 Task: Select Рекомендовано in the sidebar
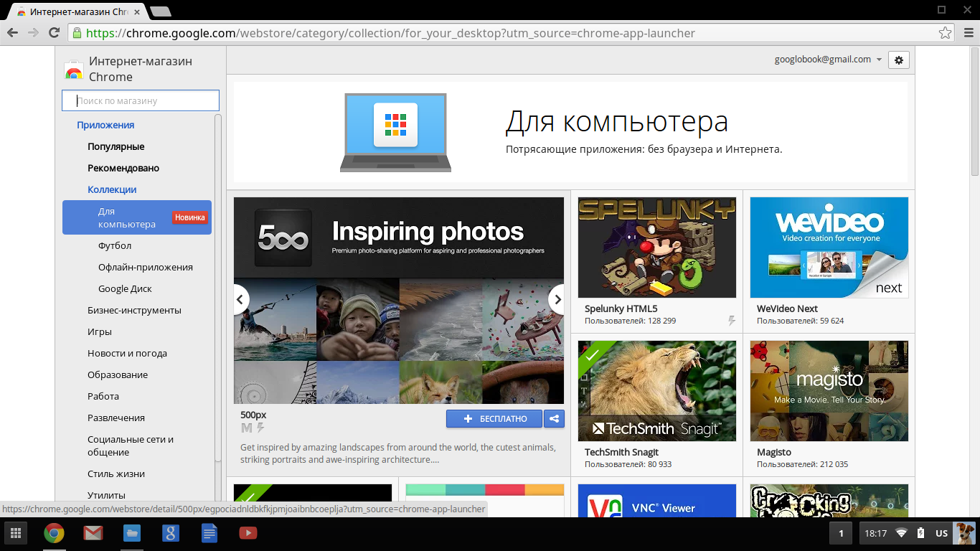pyautogui.click(x=123, y=168)
